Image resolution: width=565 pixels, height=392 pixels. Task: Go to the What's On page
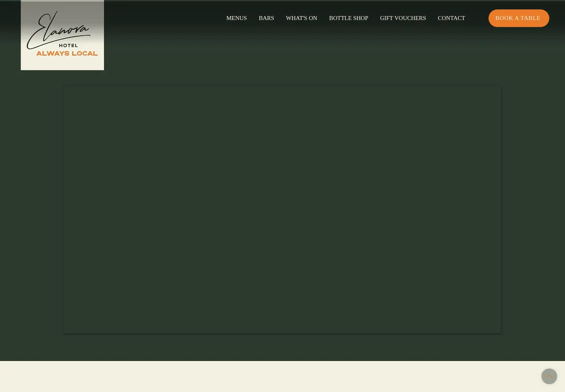point(301,18)
